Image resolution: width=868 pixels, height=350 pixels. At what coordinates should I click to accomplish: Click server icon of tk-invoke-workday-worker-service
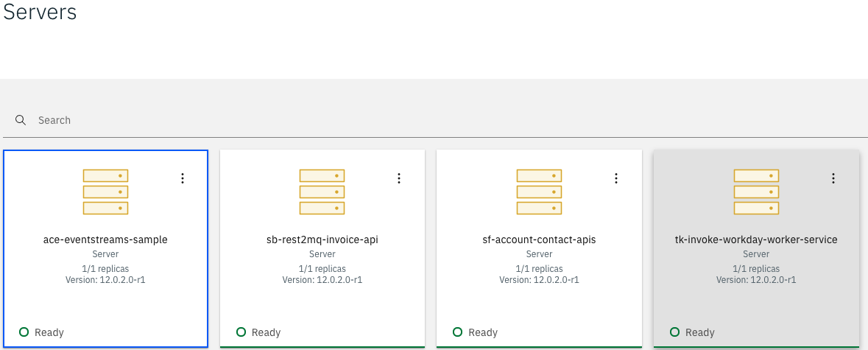(x=756, y=192)
